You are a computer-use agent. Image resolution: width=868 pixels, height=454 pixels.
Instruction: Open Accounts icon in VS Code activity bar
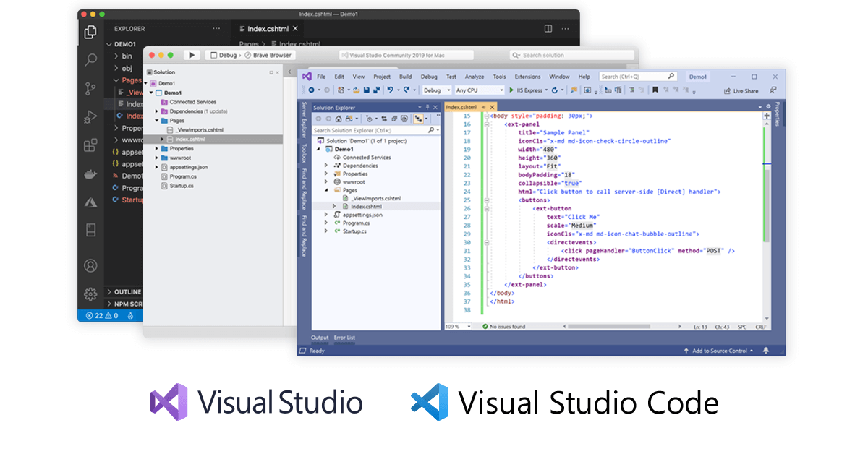coord(90,265)
